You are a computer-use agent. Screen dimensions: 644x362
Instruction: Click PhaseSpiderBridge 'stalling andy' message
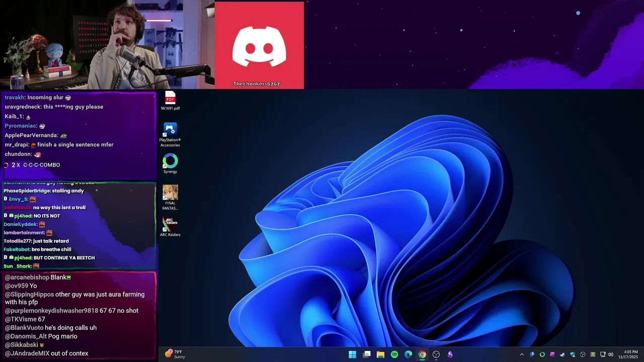(44, 191)
